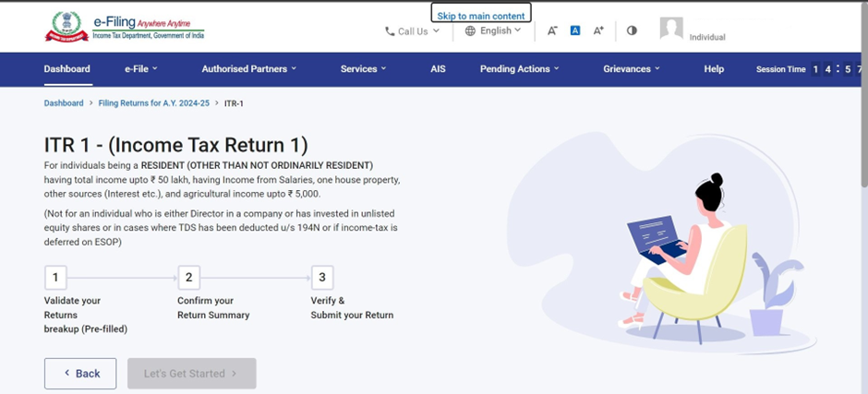Expand the Authorised Partners menu
This screenshot has width=868, height=394.
(249, 69)
